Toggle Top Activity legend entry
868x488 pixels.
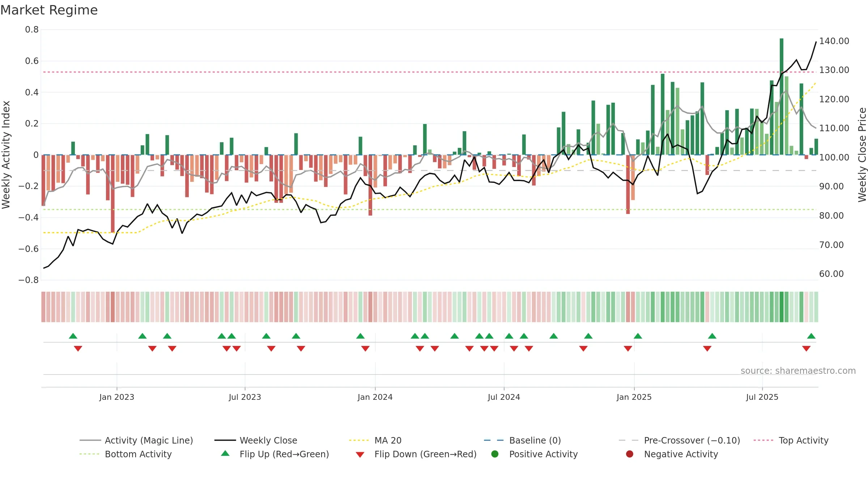pos(791,440)
